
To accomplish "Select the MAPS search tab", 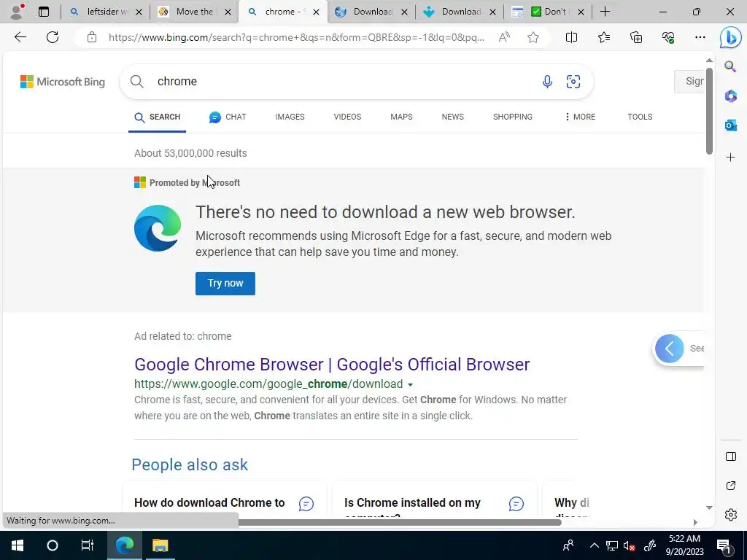I will point(401,117).
